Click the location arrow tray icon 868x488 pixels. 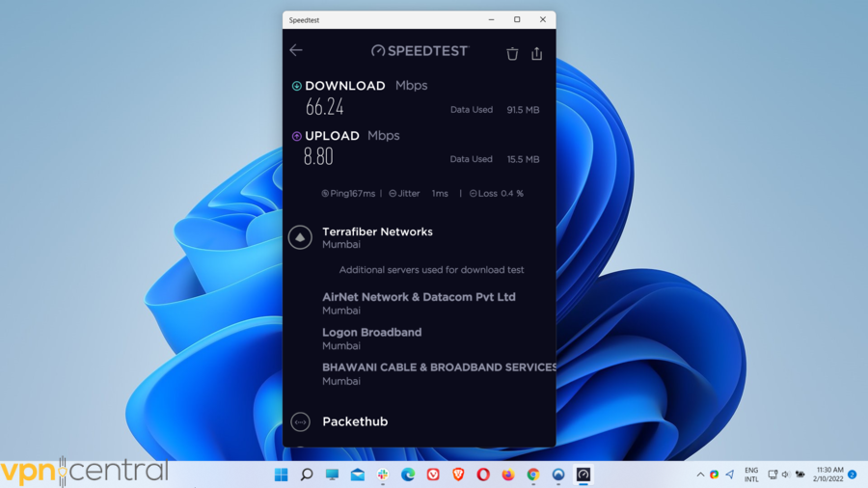pos(730,474)
